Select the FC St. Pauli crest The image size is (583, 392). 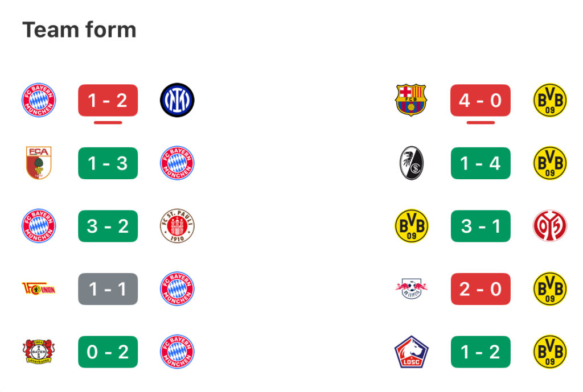177,226
